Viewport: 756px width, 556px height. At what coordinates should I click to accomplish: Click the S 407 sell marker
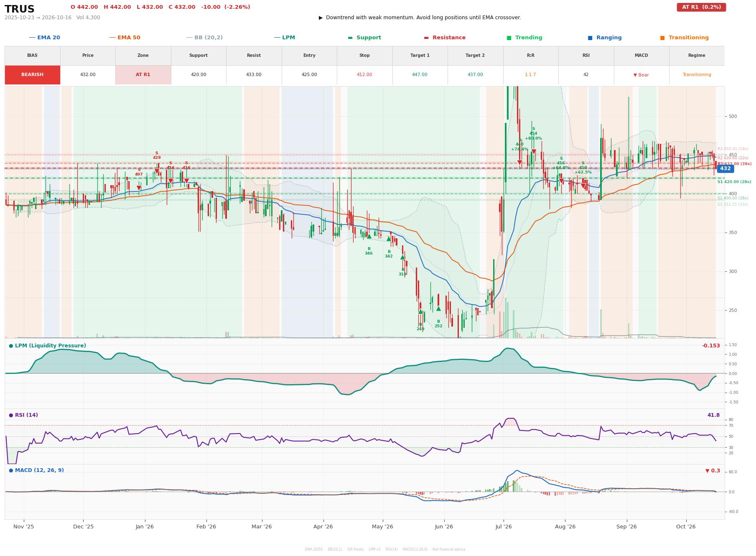pos(139,188)
